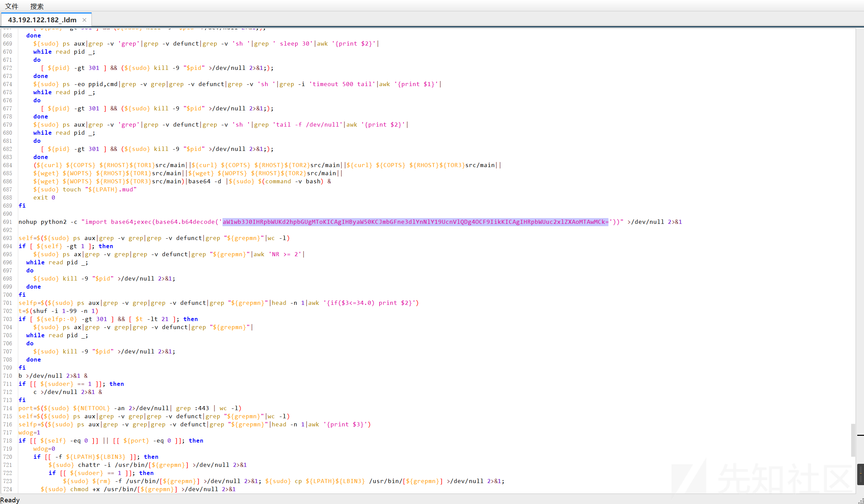The height and width of the screenshot is (504, 864).
Task: Click line number 691 in the gutter
Action: [x=7, y=222]
